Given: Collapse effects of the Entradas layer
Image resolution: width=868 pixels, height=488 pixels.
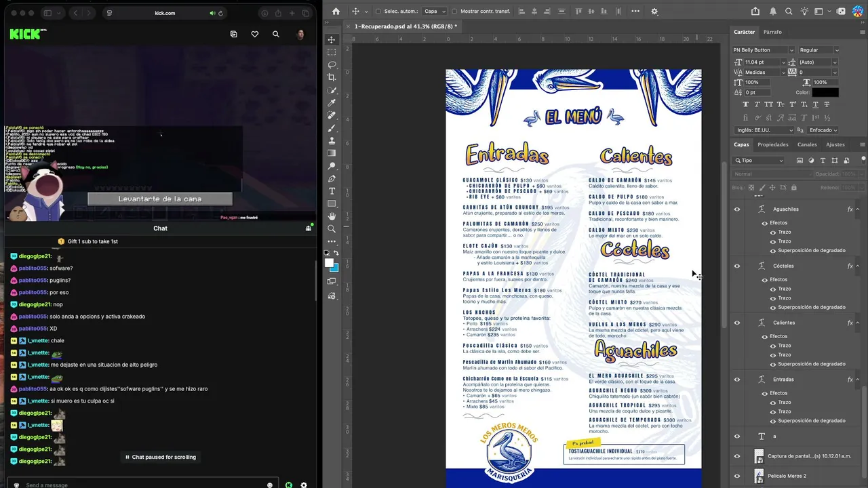Looking at the screenshot, I should coord(858,380).
